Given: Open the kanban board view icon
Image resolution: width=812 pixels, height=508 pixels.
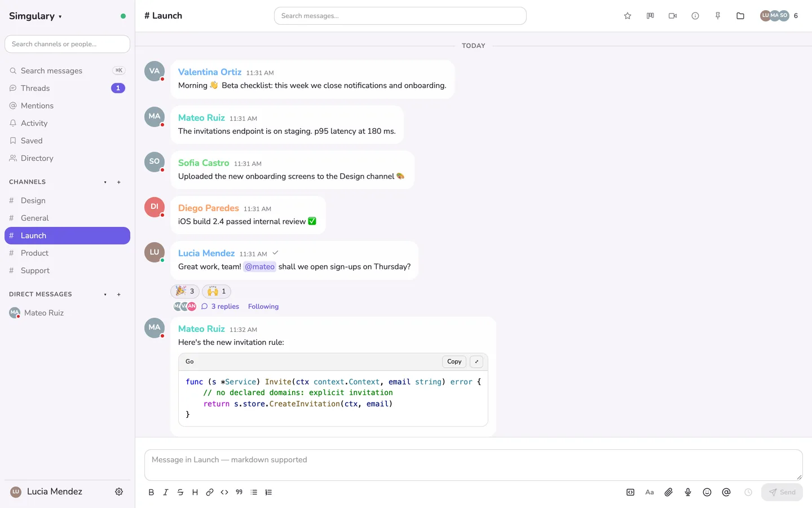Looking at the screenshot, I should coord(650,16).
